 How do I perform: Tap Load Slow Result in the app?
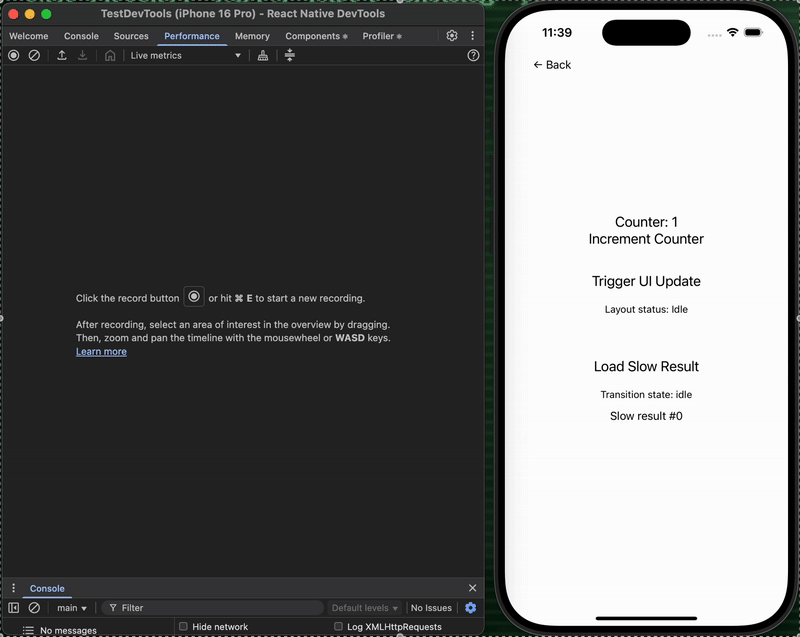[x=646, y=367]
